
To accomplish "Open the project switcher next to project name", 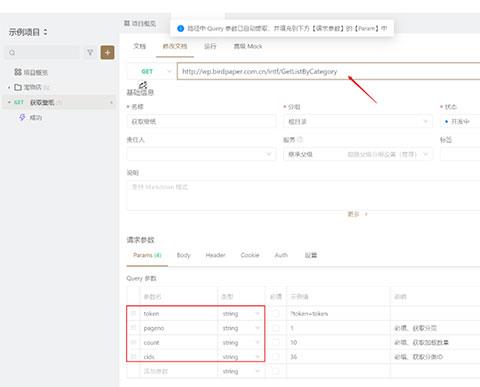I will click(x=45, y=32).
